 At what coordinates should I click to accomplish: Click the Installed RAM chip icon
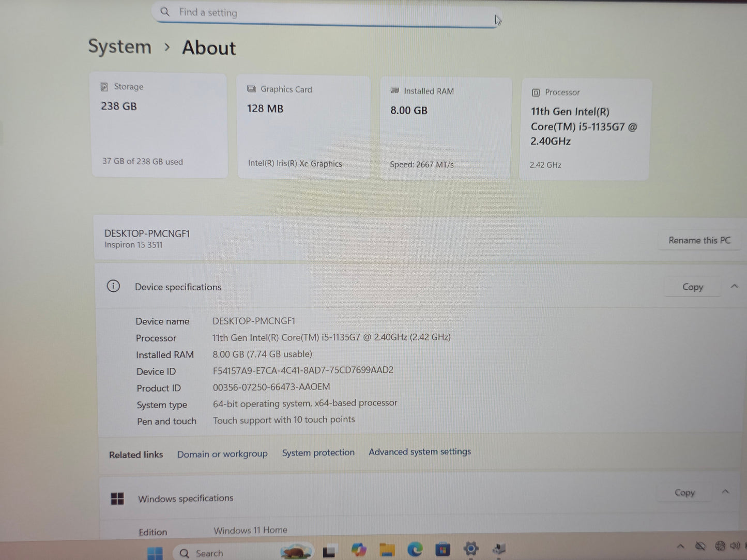[394, 90]
